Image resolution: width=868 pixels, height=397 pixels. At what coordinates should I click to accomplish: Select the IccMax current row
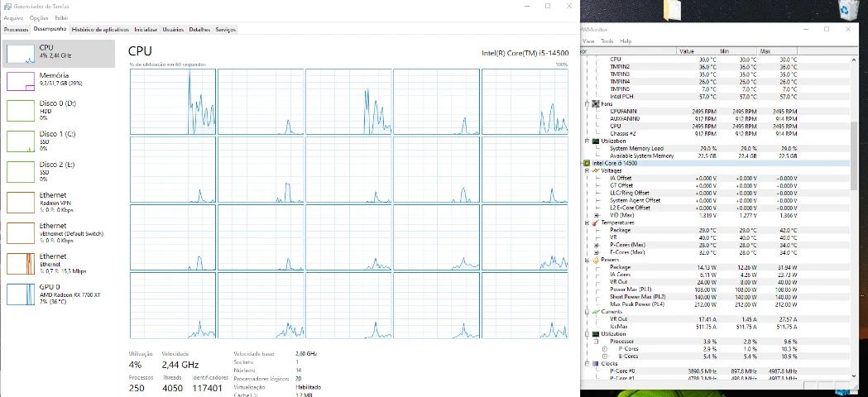(x=715, y=327)
